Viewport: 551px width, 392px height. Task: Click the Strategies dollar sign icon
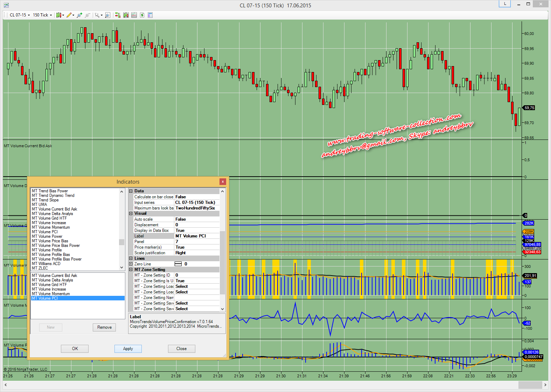[x=142, y=15]
